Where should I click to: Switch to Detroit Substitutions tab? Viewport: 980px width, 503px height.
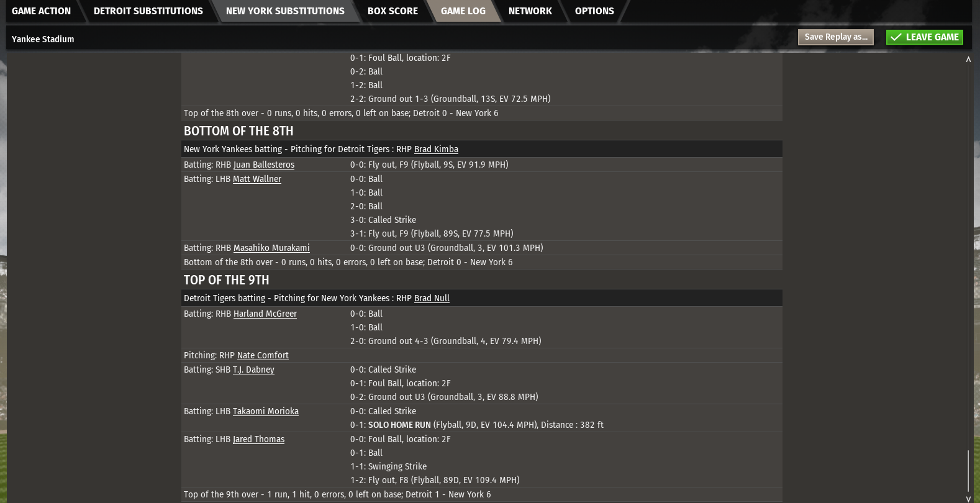(x=148, y=11)
